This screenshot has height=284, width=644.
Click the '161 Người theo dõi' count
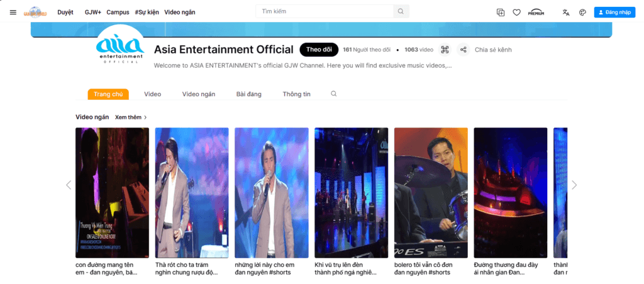[367, 50]
